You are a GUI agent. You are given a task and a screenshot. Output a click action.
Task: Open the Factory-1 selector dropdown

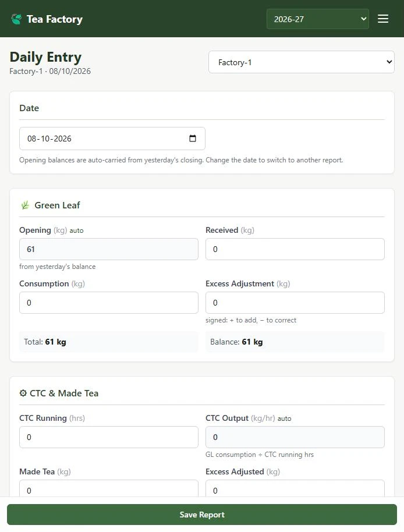click(301, 62)
